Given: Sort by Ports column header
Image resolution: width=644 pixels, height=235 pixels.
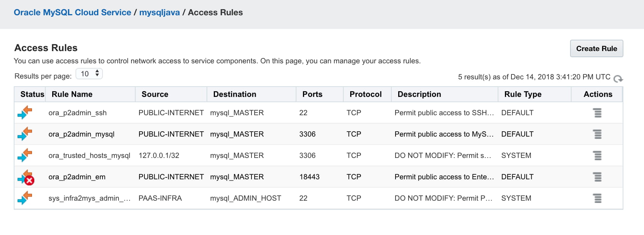Looking at the screenshot, I should [312, 94].
